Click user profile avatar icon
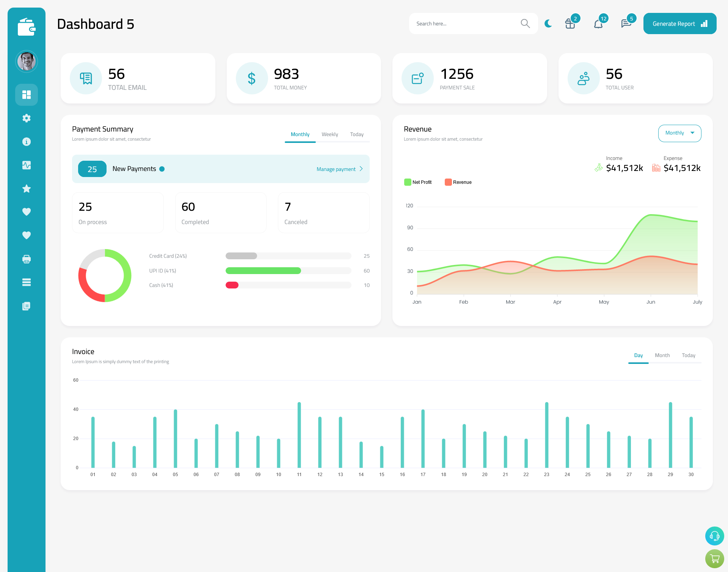Screen dimensions: 728x572 point(27,60)
